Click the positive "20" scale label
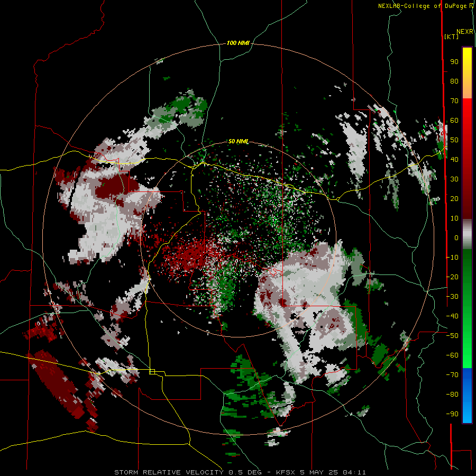476x476 pixels. coord(454,199)
